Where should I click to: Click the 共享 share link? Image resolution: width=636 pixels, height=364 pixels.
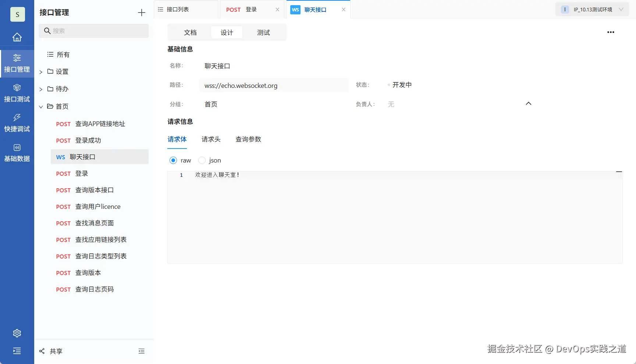coord(56,351)
